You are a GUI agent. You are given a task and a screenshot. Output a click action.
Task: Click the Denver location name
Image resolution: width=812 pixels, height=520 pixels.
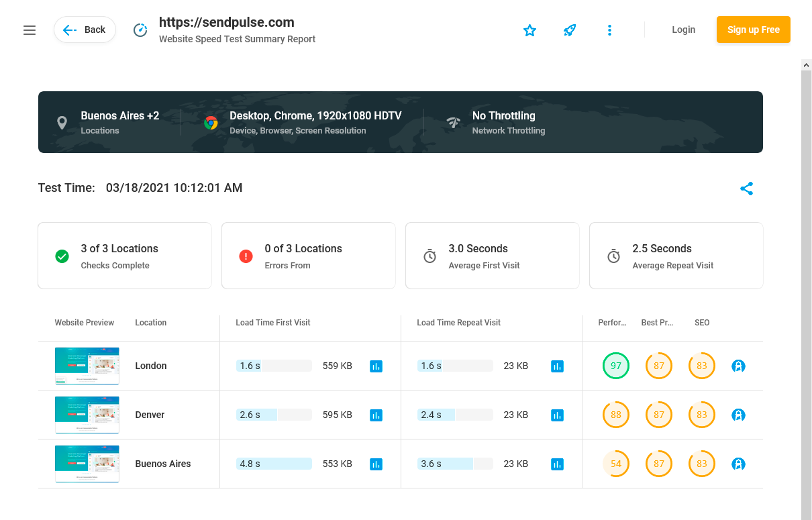150,415
